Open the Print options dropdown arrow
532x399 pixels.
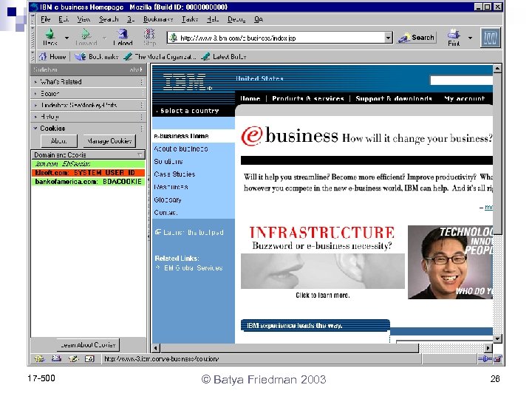coord(470,38)
